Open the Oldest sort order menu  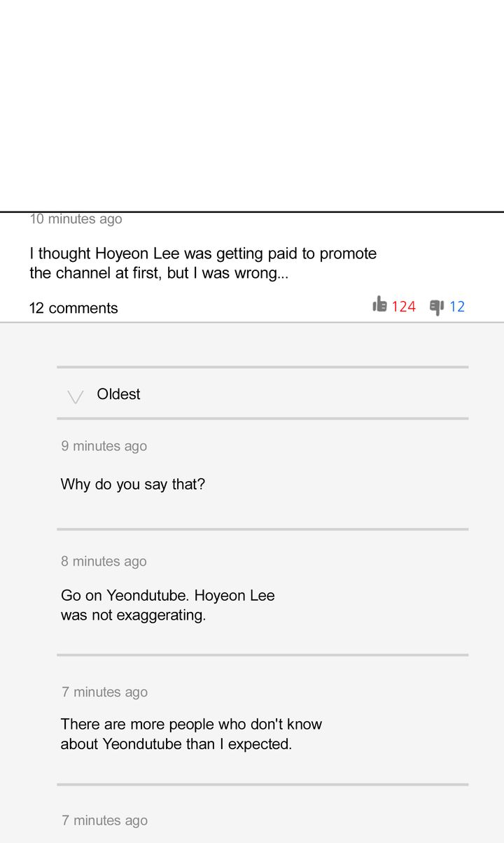(x=118, y=394)
